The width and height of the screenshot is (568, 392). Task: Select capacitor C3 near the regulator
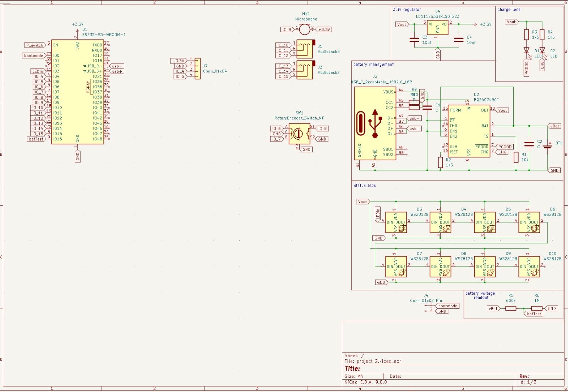coord(414,40)
